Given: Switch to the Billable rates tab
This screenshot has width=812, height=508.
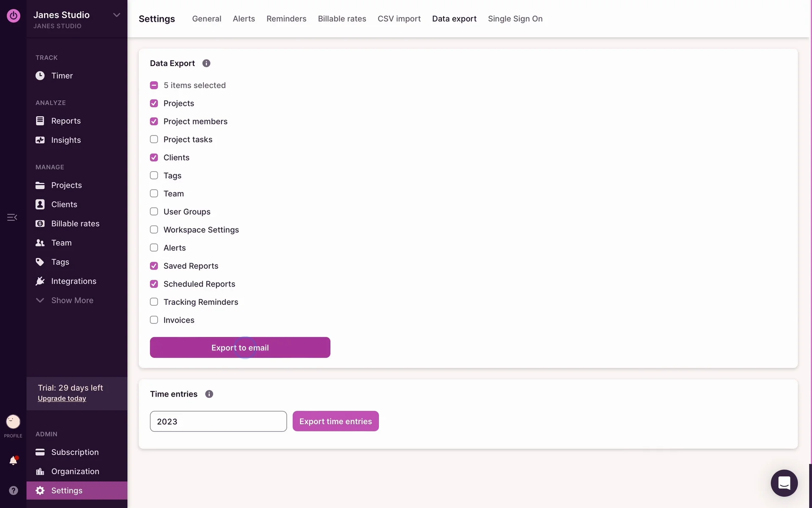Looking at the screenshot, I should 342,19.
